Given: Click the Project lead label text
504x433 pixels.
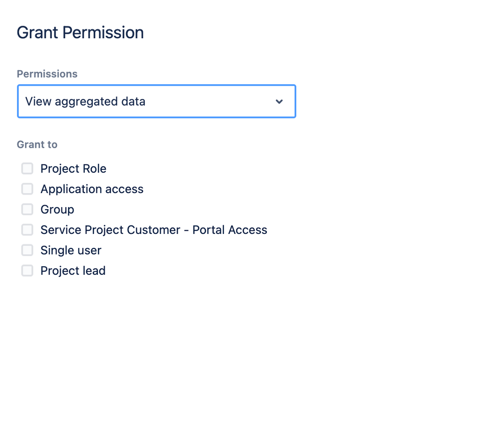Looking at the screenshot, I should (73, 271).
